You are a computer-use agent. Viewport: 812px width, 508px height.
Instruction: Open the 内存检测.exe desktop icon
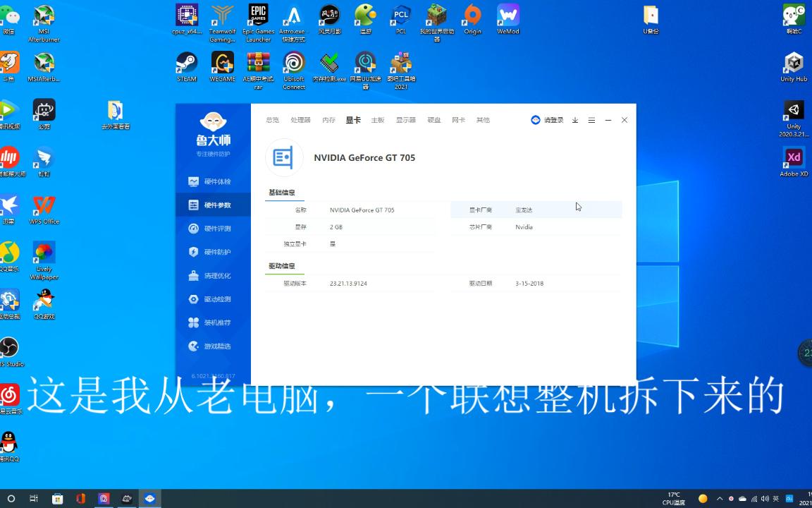tap(330, 67)
